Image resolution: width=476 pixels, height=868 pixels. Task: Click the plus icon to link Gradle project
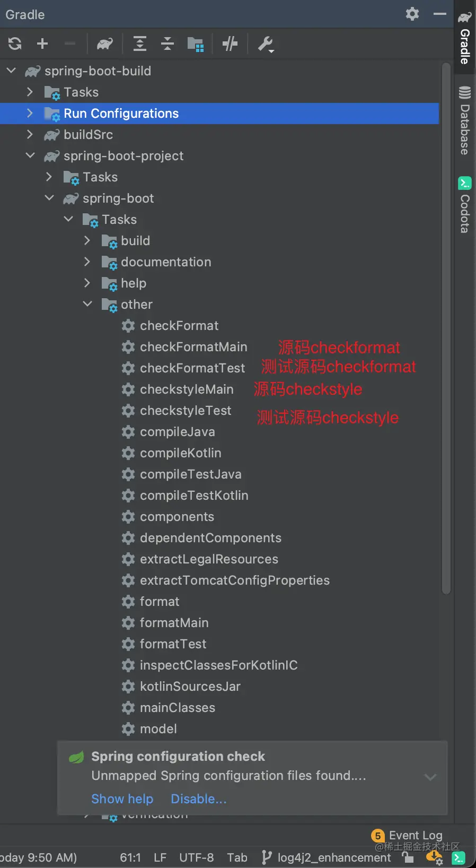tap(42, 44)
